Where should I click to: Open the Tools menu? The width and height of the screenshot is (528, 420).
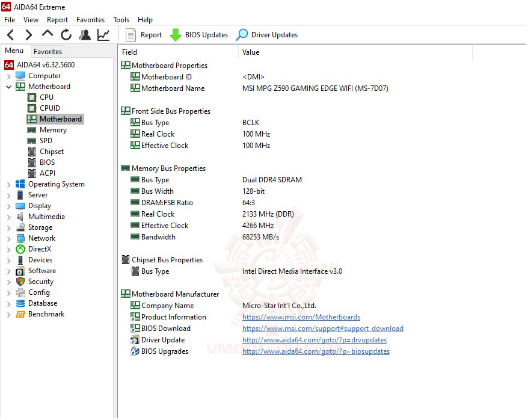121,20
